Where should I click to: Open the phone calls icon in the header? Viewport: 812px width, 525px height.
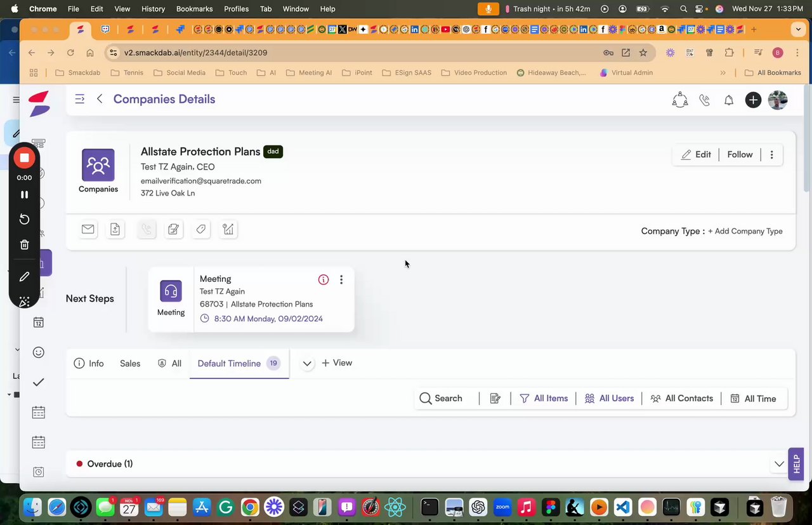704,100
